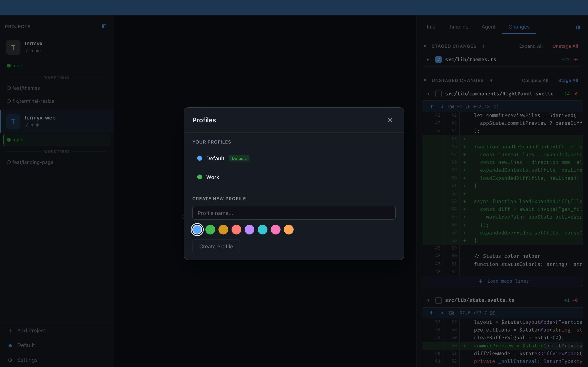Click the Unstage All link
Image resolution: width=588 pixels, height=367 pixels.
pyautogui.click(x=565, y=46)
